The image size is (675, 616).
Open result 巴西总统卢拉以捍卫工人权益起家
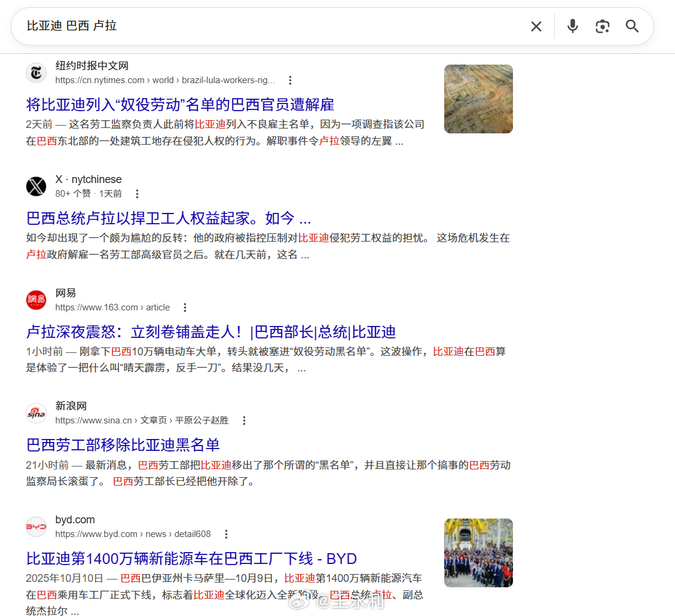[x=169, y=218]
